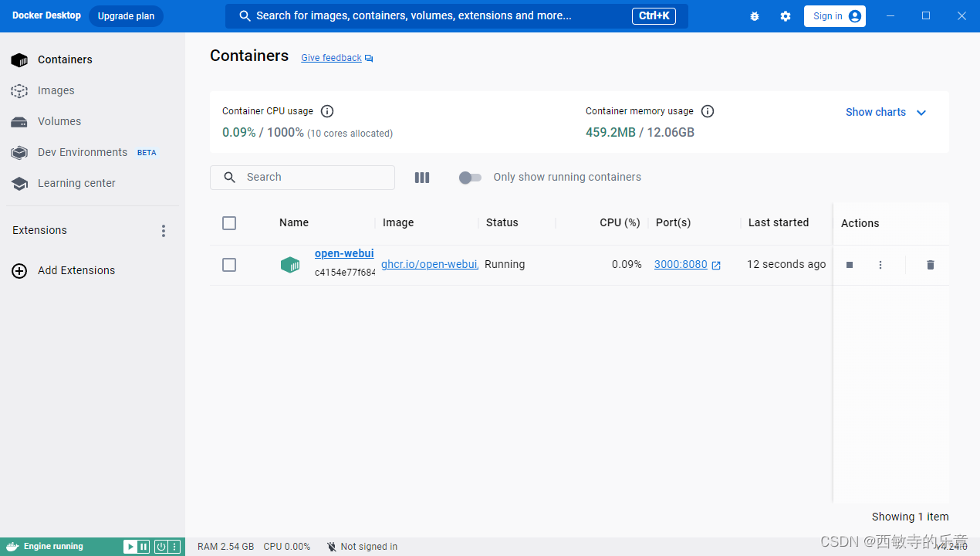
Task: Focus the global search bar
Action: (457, 16)
